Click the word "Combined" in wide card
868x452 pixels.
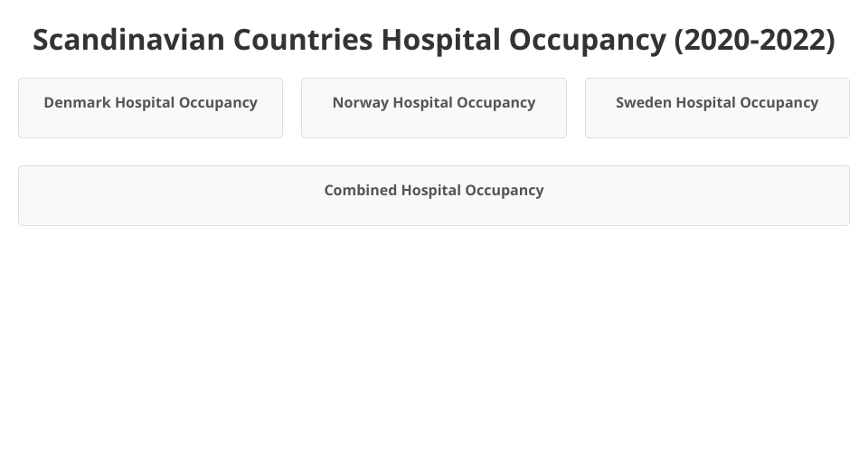pyautogui.click(x=361, y=191)
